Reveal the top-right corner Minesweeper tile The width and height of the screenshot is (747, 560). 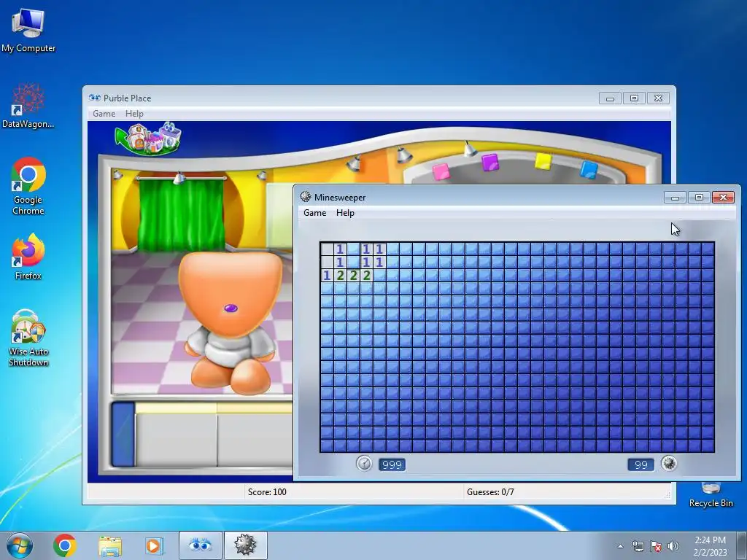pyautogui.click(x=708, y=249)
